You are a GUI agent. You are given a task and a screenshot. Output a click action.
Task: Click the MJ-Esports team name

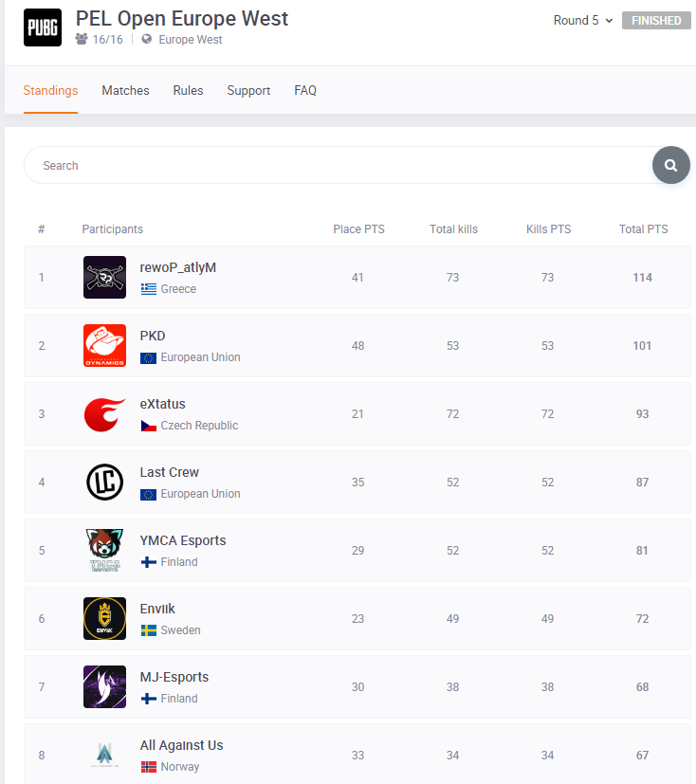[174, 677]
